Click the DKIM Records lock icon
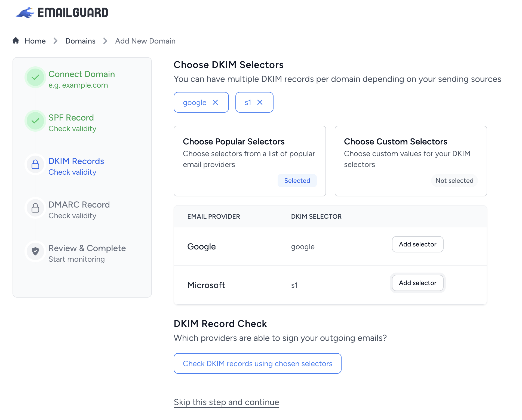 pos(35,164)
